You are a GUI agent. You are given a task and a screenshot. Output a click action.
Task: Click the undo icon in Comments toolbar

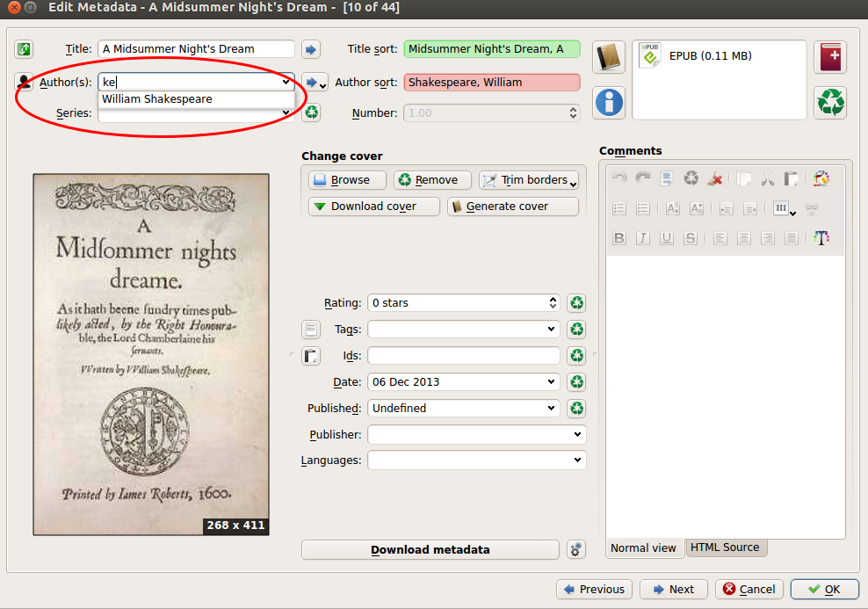tap(618, 178)
